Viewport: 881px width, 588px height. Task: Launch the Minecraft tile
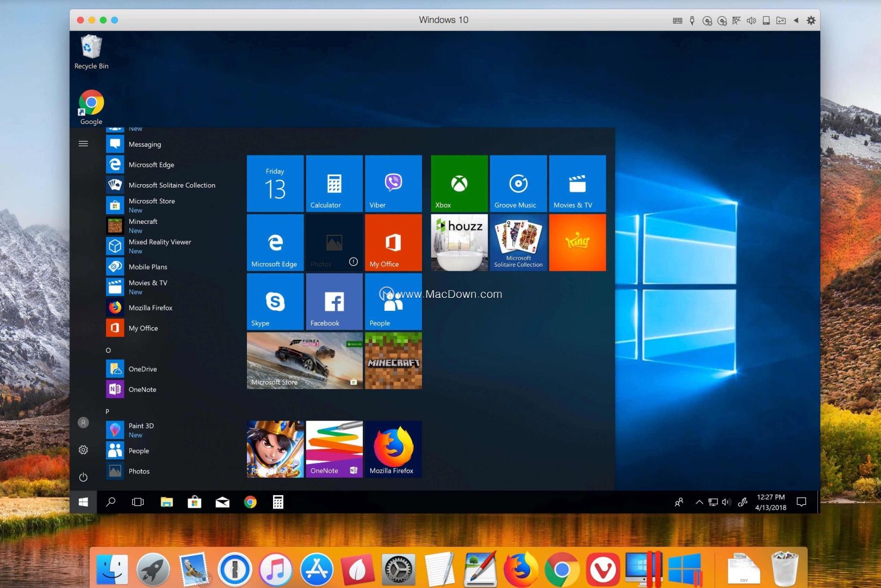(393, 360)
